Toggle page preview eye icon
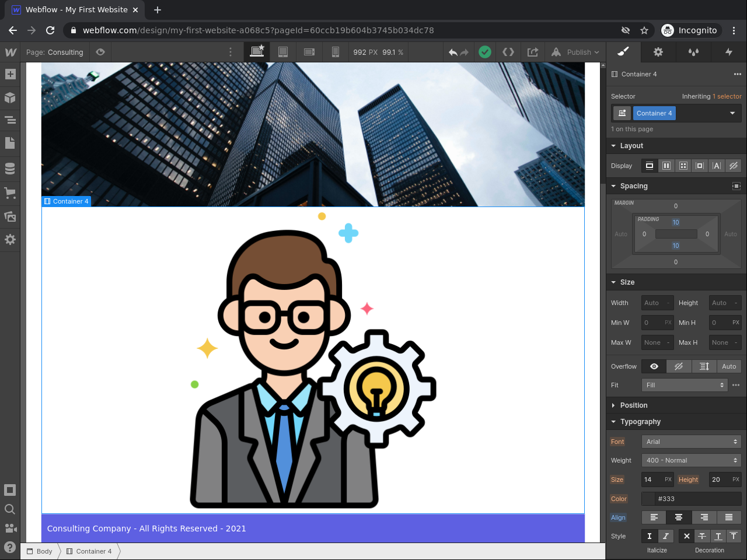This screenshot has height=560, width=747. point(100,52)
